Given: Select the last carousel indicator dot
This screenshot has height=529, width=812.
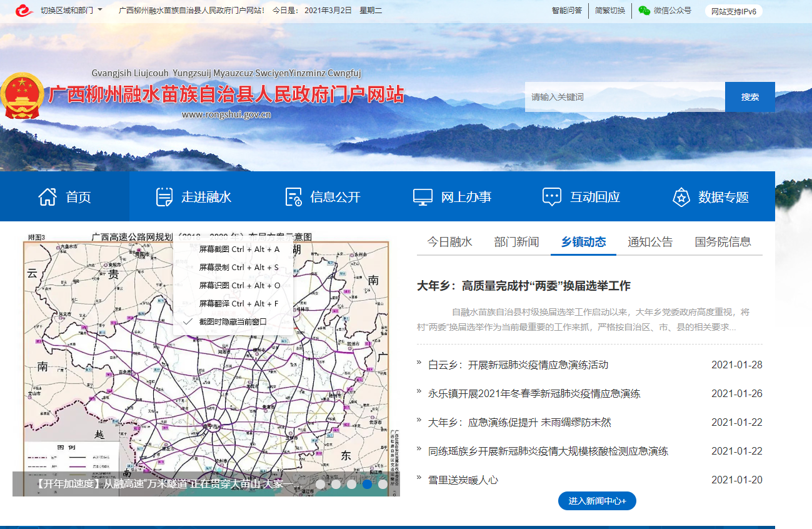Looking at the screenshot, I should (383, 484).
